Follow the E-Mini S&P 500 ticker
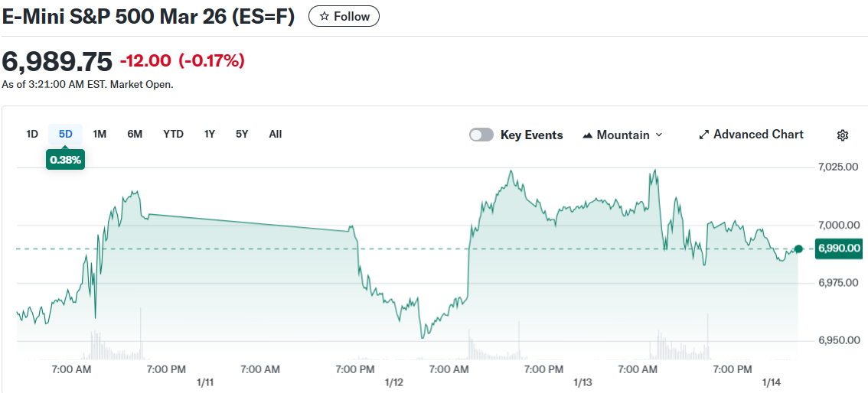 click(x=344, y=16)
